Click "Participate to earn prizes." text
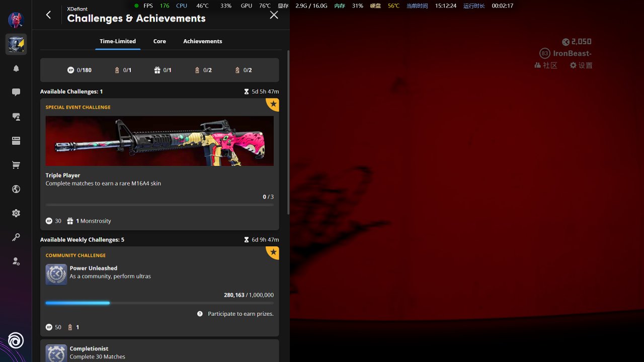The height and width of the screenshot is (362, 644). click(241, 314)
